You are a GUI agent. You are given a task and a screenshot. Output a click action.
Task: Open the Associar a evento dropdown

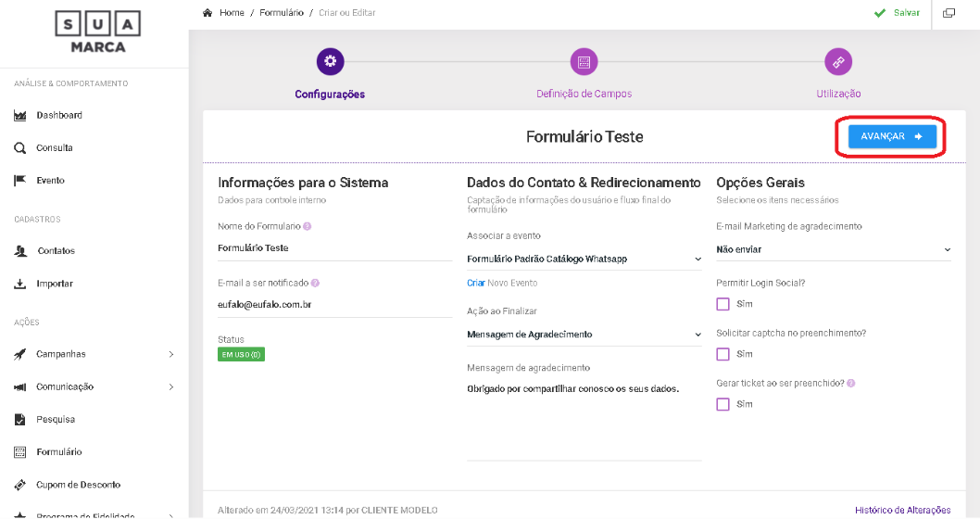(584, 259)
